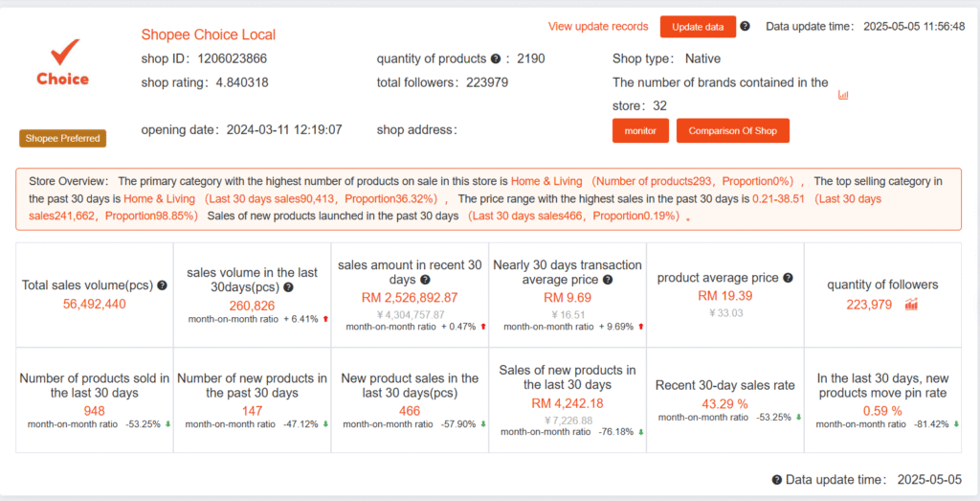Open Comparison Of Shop
The image size is (980, 501).
732,130
